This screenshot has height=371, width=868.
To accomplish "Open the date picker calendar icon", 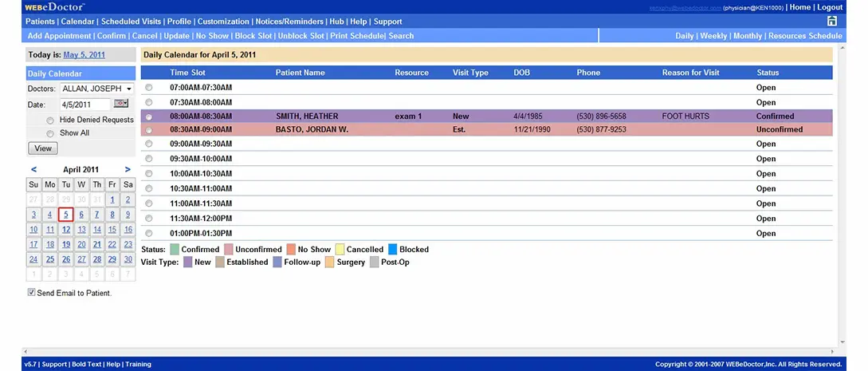I will pos(121,104).
